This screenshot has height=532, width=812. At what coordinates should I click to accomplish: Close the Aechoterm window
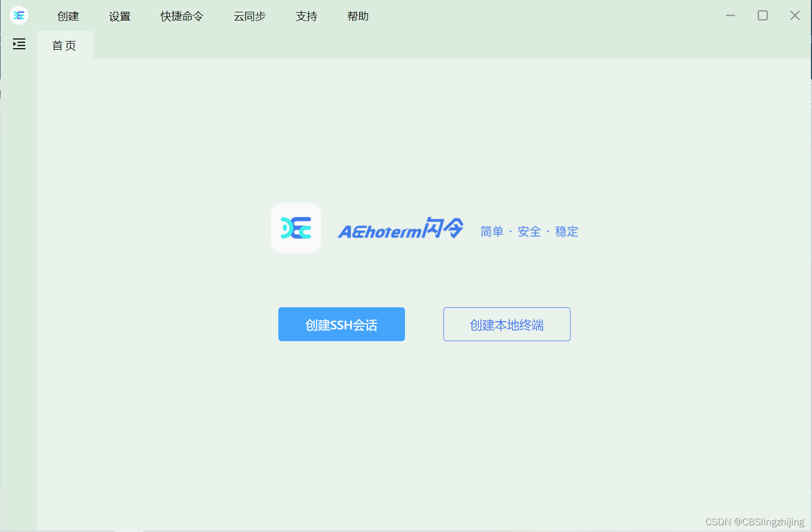point(795,16)
